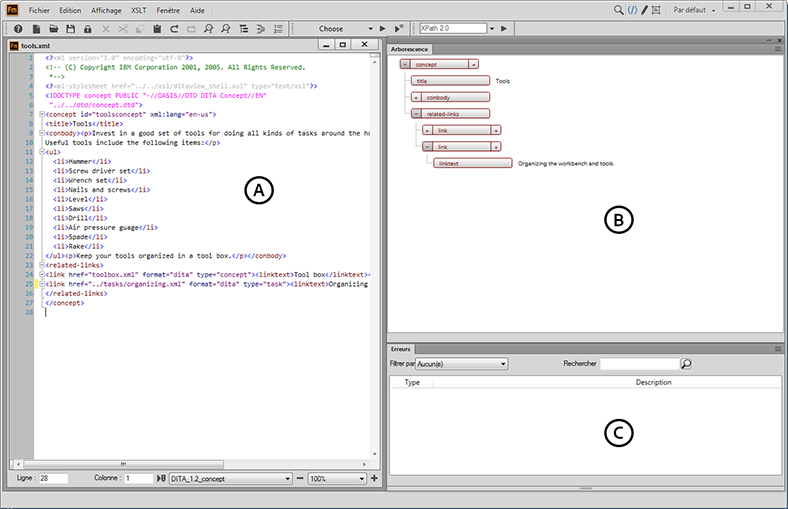Open the Affichage menu
Viewport: 788px width, 509px height.
click(x=105, y=9)
